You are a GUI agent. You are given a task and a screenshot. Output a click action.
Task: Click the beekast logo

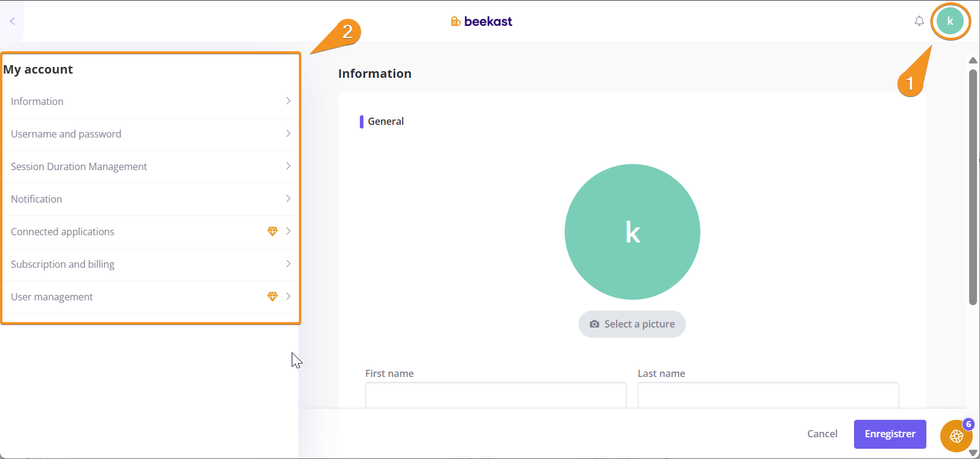(482, 22)
